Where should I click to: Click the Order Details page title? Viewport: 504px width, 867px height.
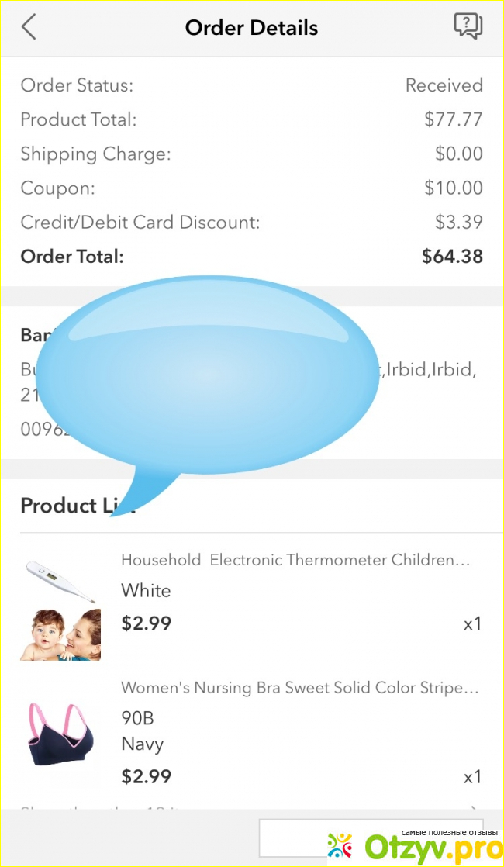click(x=251, y=28)
